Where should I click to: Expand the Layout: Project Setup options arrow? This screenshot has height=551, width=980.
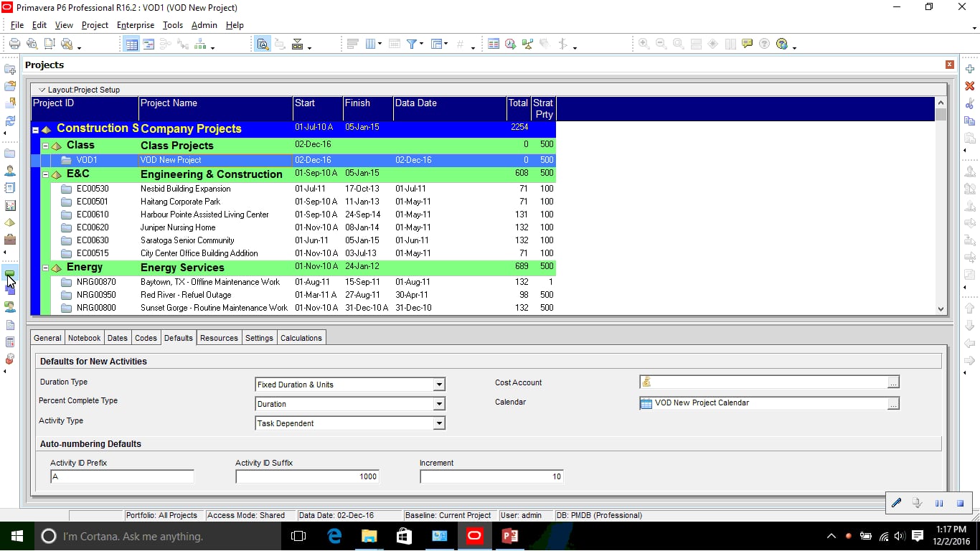point(42,90)
